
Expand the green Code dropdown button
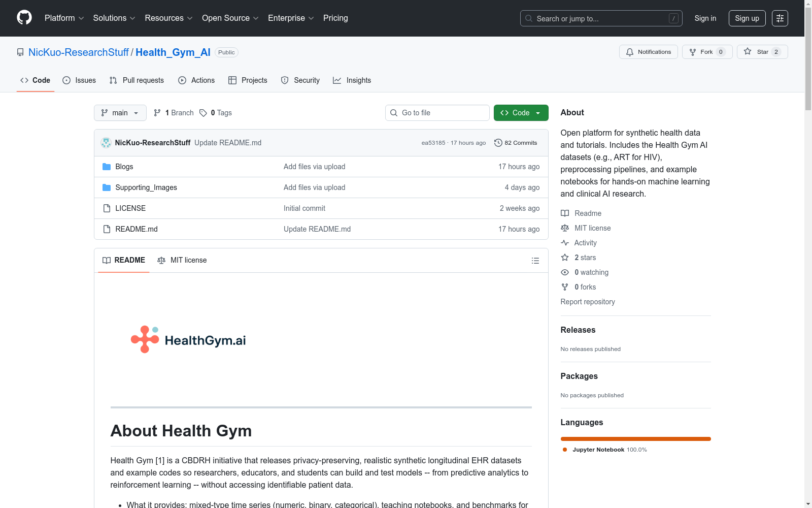(521, 113)
